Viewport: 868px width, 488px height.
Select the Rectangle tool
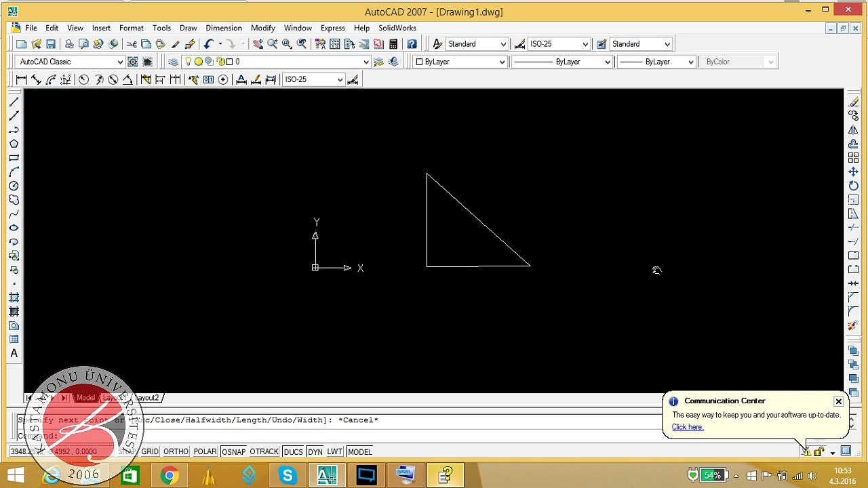[14, 158]
